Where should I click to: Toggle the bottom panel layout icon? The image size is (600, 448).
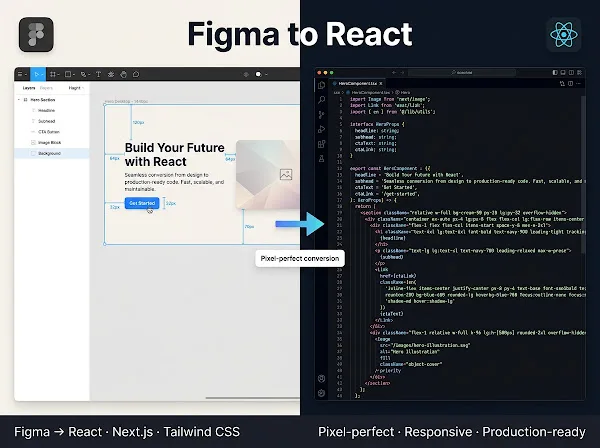[563, 72]
